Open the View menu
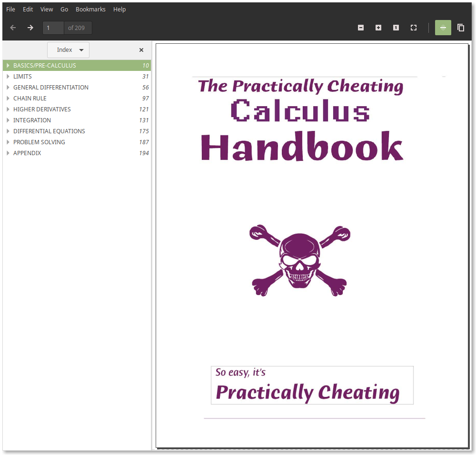 47,9
